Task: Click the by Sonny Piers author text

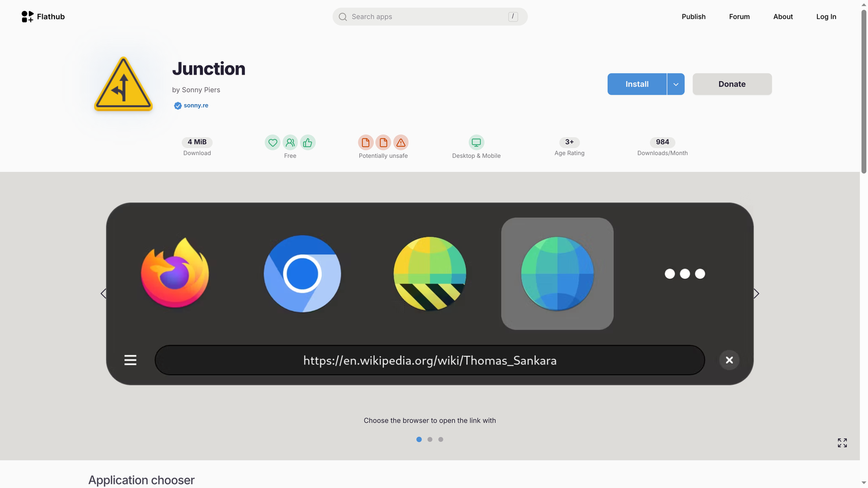Action: [196, 90]
